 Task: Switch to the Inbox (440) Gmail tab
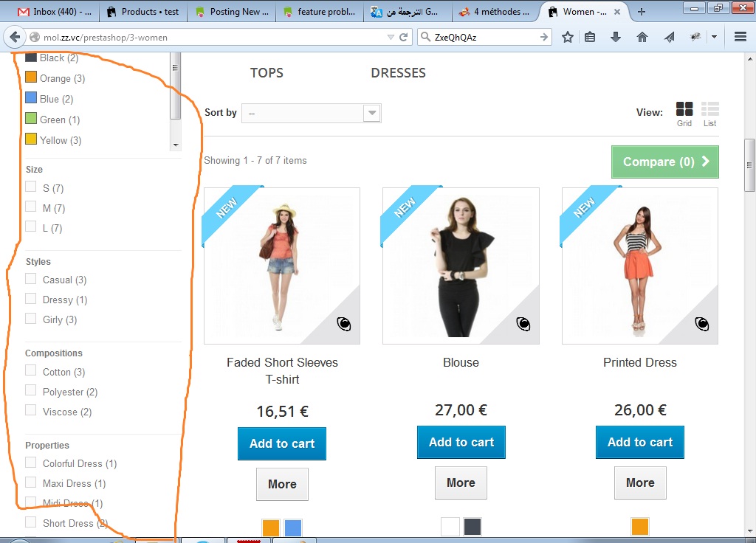click(53, 12)
